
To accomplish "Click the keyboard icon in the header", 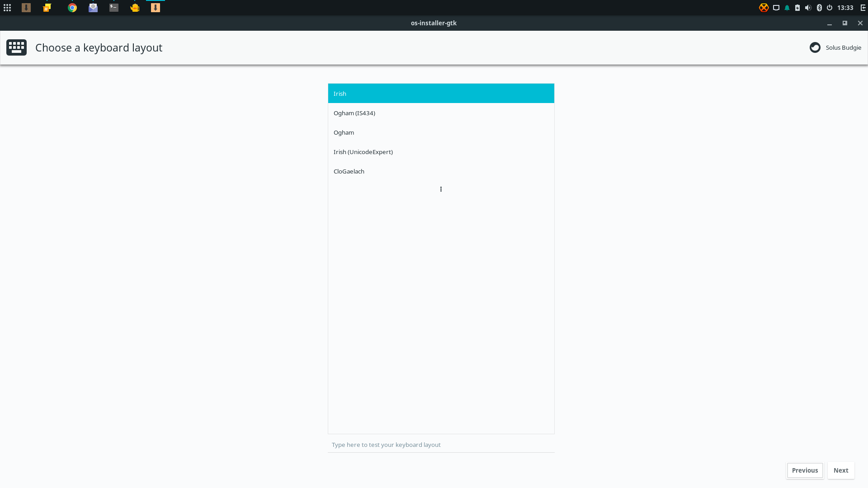I will [x=16, y=47].
